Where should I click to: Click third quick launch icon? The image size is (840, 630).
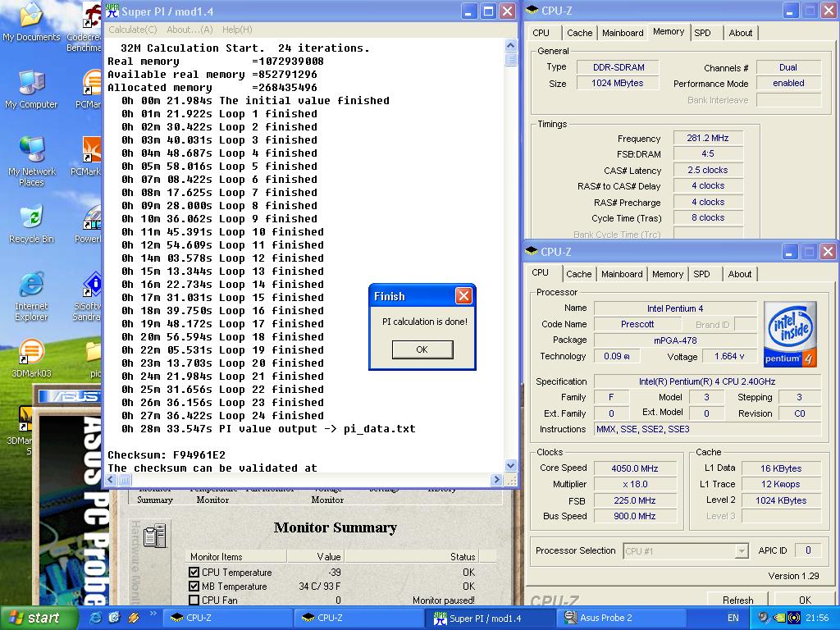pos(134,618)
